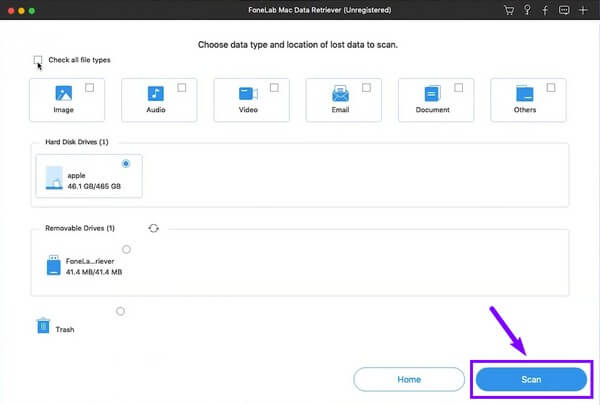
Task: Click the key register icon
Action: click(527, 10)
